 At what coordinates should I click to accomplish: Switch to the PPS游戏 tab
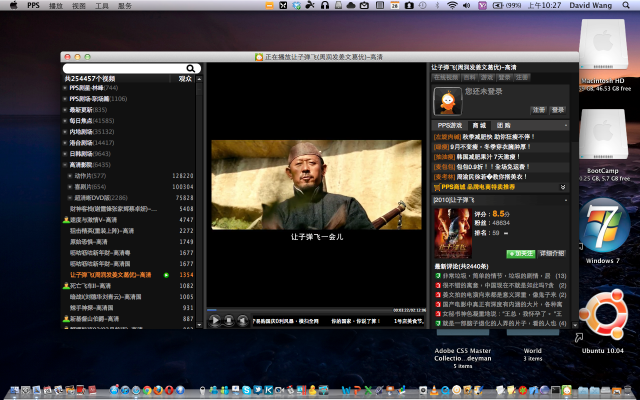(449, 126)
